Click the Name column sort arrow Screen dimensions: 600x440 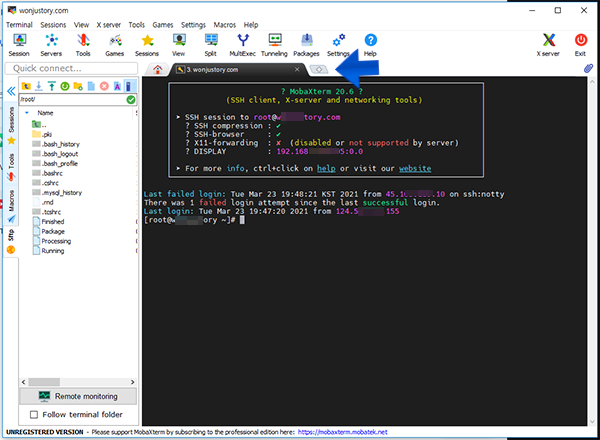pos(27,113)
